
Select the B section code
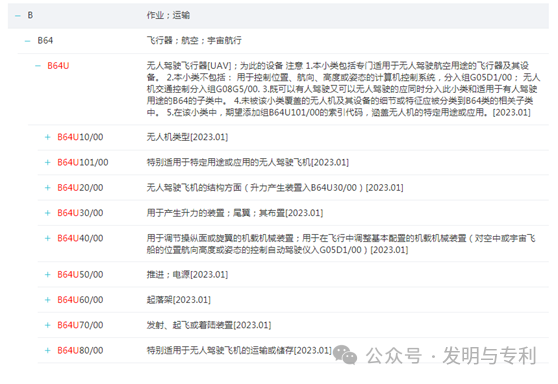(x=30, y=15)
